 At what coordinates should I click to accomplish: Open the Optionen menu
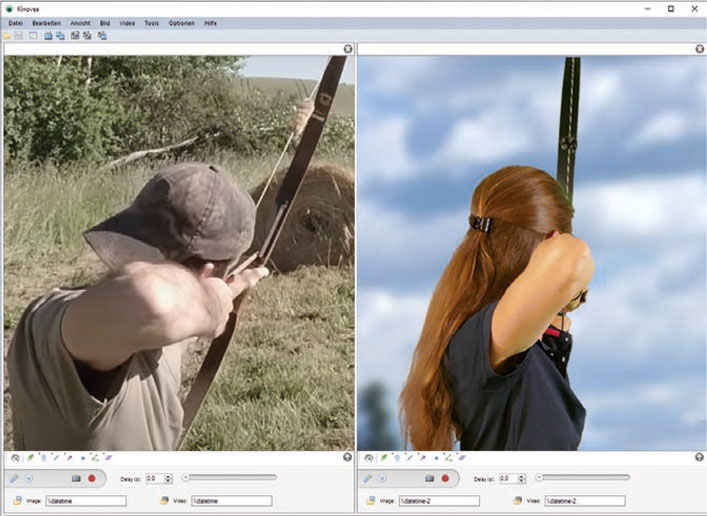point(181,21)
